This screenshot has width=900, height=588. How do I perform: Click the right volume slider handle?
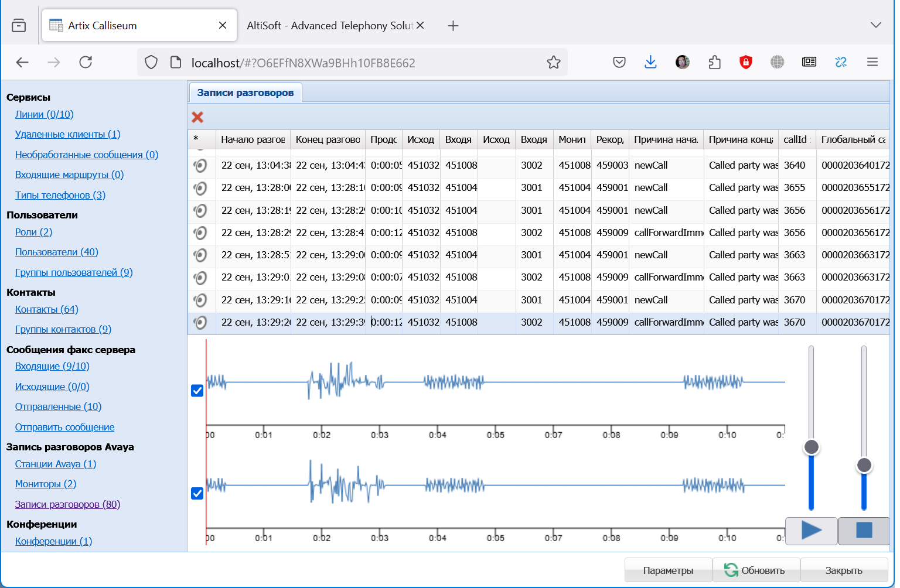864,466
